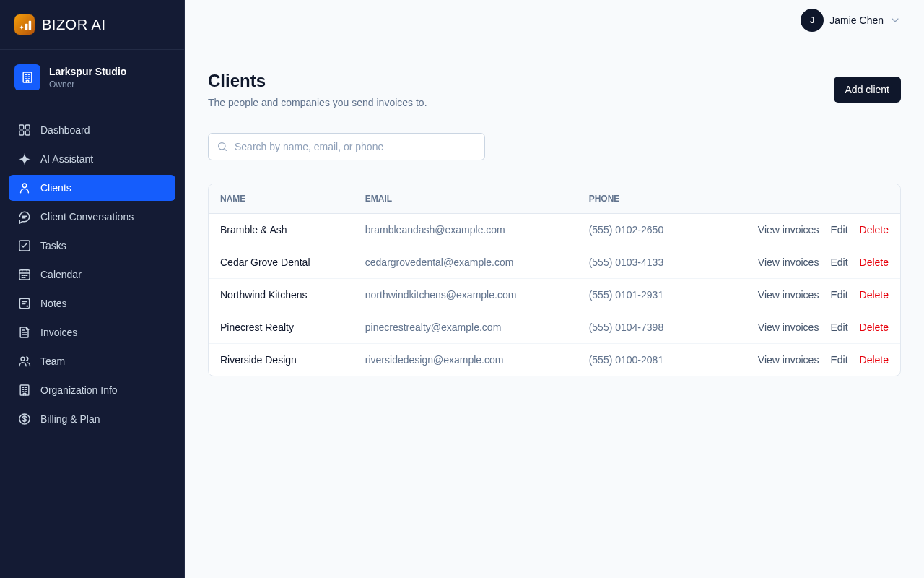Open the Billing & Plan dollar icon
Image resolution: width=924 pixels, height=578 pixels.
(x=25, y=419)
